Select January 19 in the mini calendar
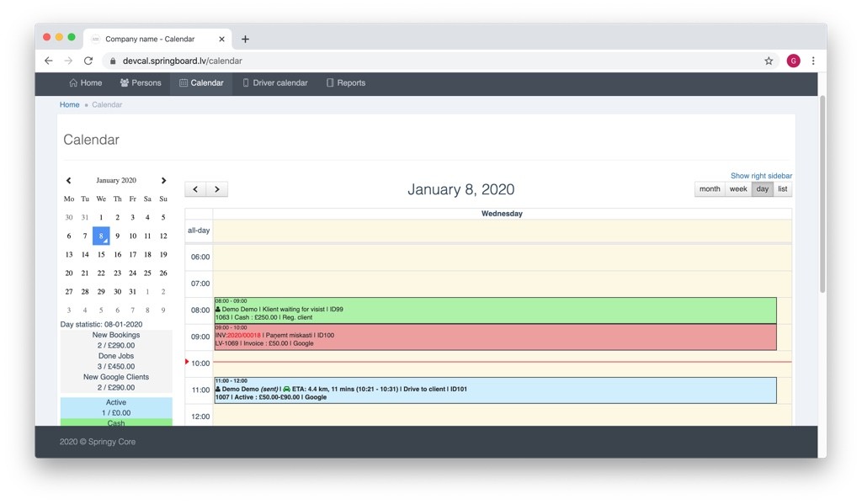 (x=163, y=254)
